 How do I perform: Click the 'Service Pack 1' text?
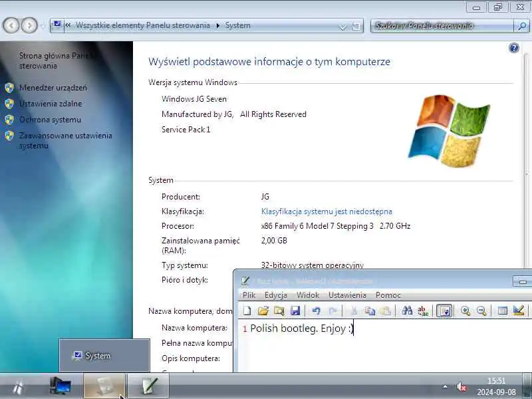click(186, 130)
